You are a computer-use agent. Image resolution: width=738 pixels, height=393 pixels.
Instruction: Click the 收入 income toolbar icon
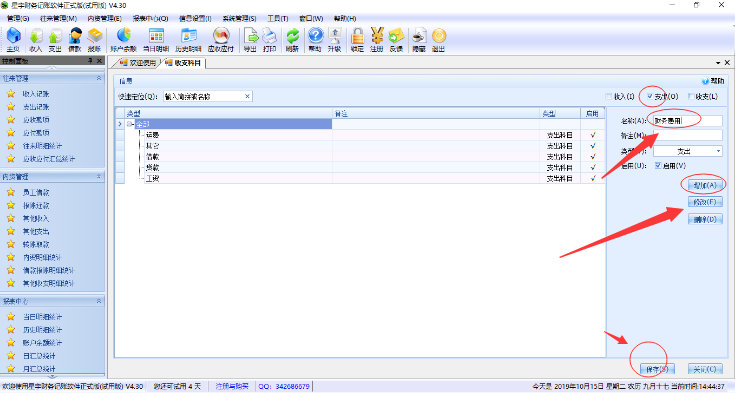(36, 39)
